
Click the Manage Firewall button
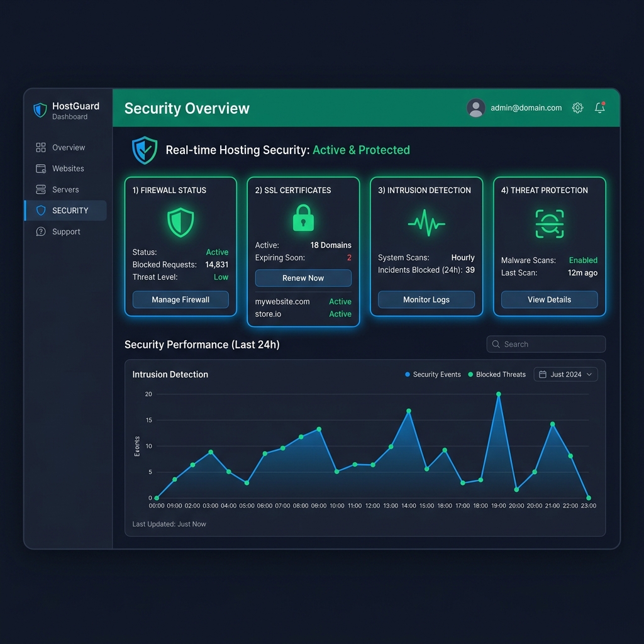pyautogui.click(x=180, y=299)
